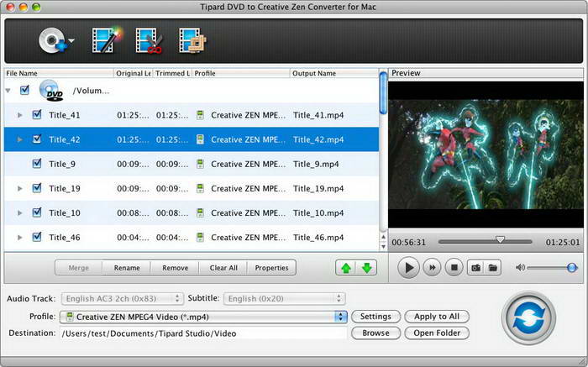Screen dimensions: 588x367
Task: Click the File Name column header
Action: (59, 73)
